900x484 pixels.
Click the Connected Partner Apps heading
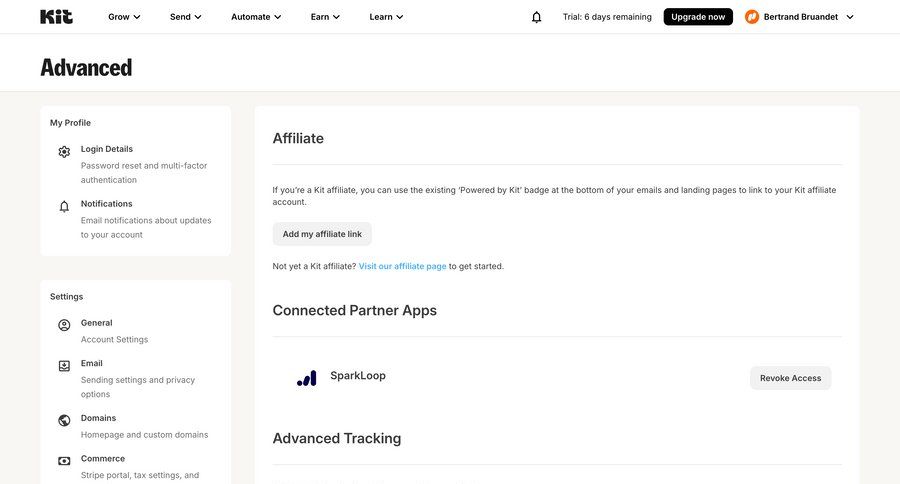point(354,311)
